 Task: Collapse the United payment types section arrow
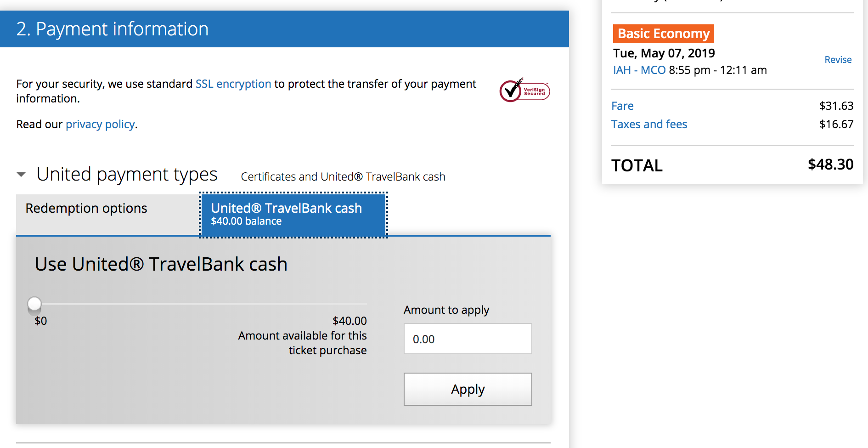(x=21, y=175)
